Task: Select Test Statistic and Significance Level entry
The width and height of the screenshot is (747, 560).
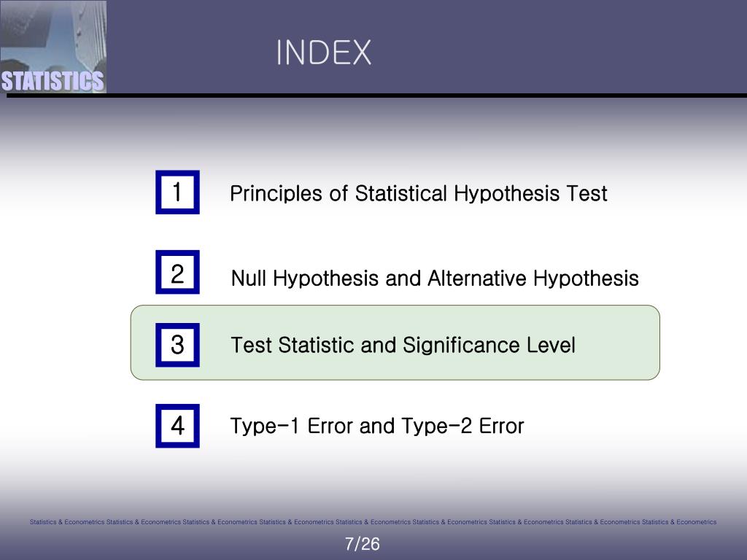Action: (x=403, y=345)
